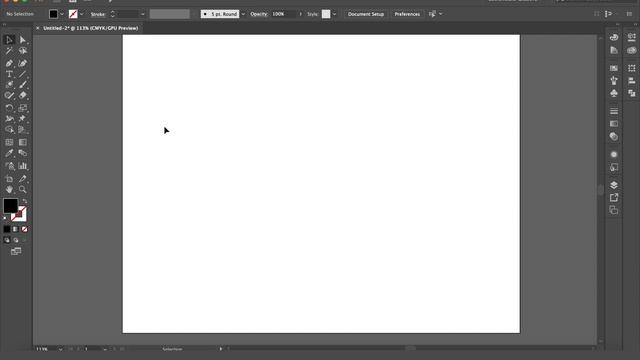Open the stroke color dropdown in control bar

[x=82, y=14]
